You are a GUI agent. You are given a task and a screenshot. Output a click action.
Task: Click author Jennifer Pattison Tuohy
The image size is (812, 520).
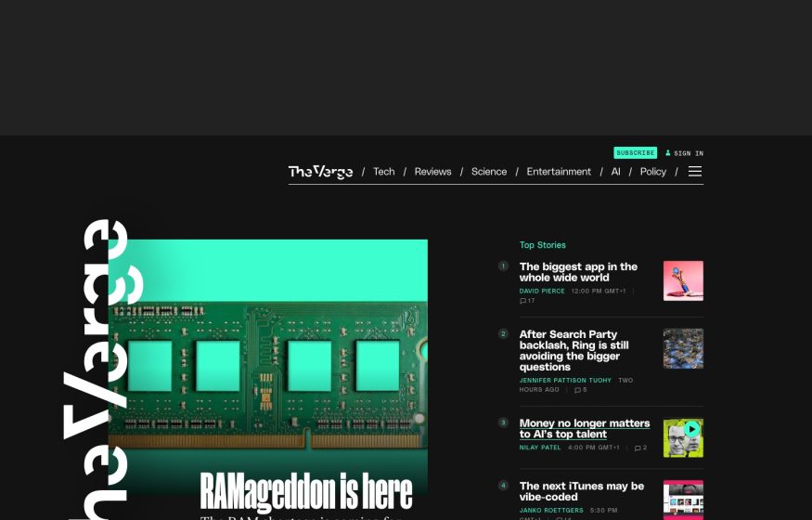tap(565, 380)
